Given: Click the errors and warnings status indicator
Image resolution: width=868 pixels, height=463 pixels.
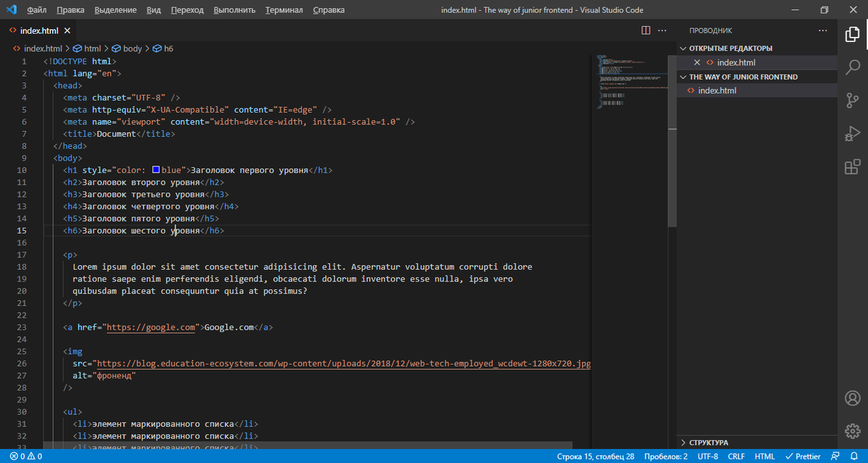Looking at the screenshot, I should [26, 456].
